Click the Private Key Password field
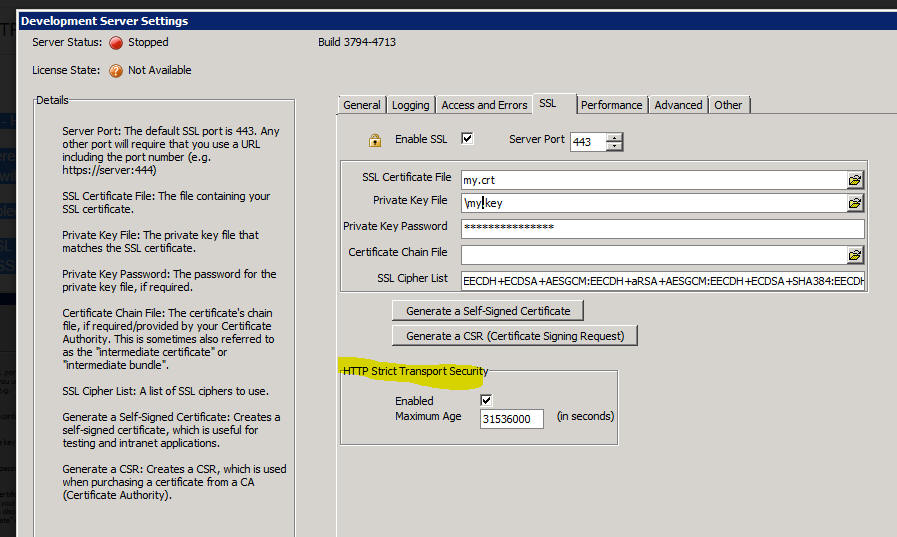897x537 pixels. (662, 229)
